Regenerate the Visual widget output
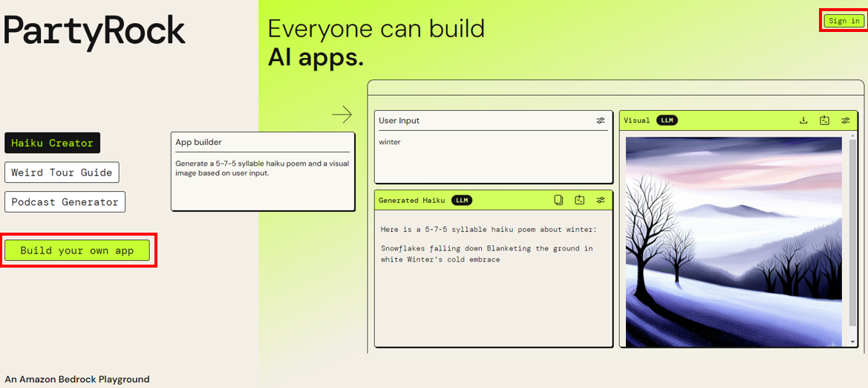Image resolution: width=868 pixels, height=388 pixels. click(824, 120)
